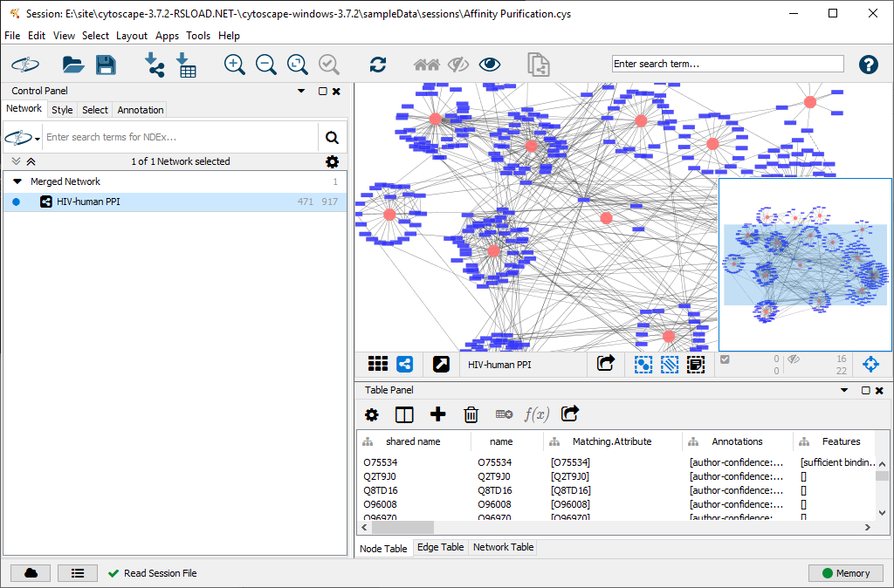Open NDEx search source dropdown arrow

pyautogui.click(x=38, y=139)
